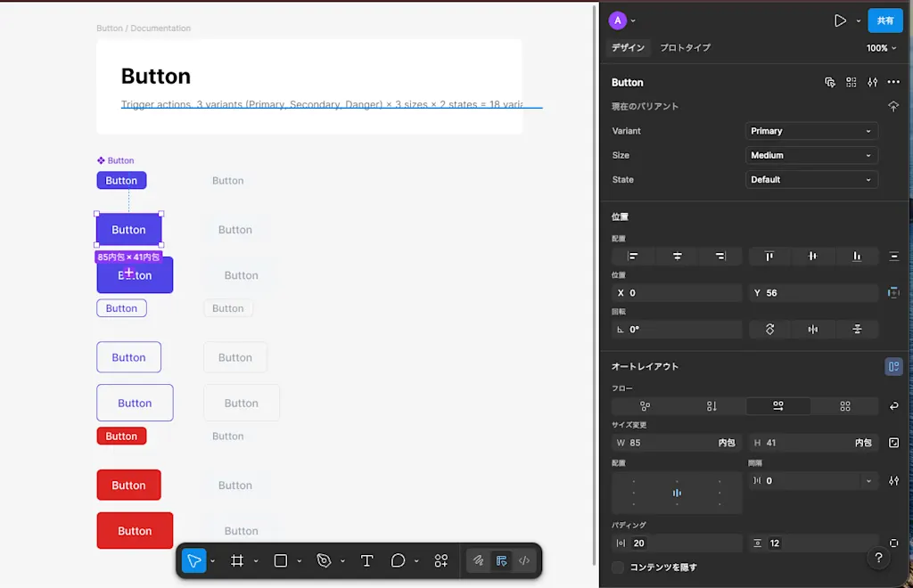
Task: Open the more options ellipsis menu
Action: pos(893,82)
